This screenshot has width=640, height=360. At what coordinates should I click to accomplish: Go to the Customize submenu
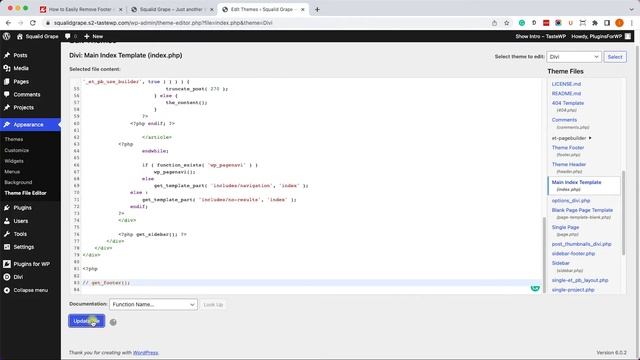(x=17, y=150)
